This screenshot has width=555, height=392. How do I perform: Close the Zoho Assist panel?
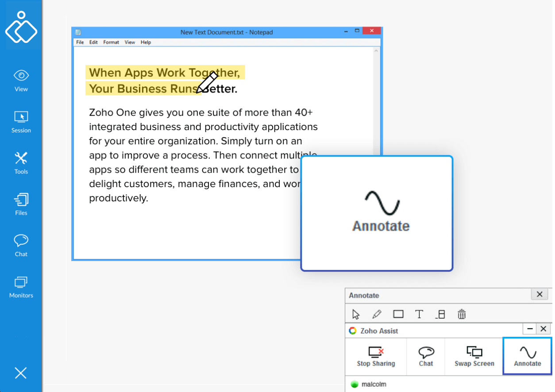543,329
